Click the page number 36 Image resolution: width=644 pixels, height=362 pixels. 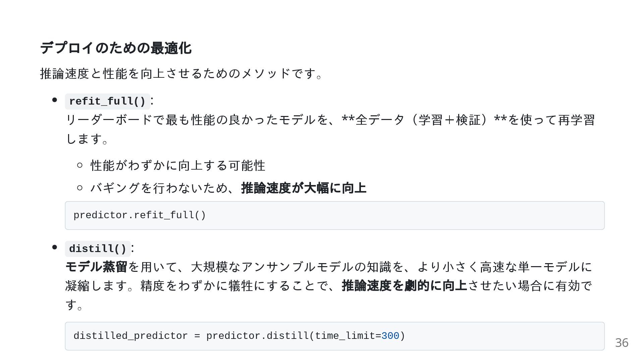pyautogui.click(x=622, y=343)
